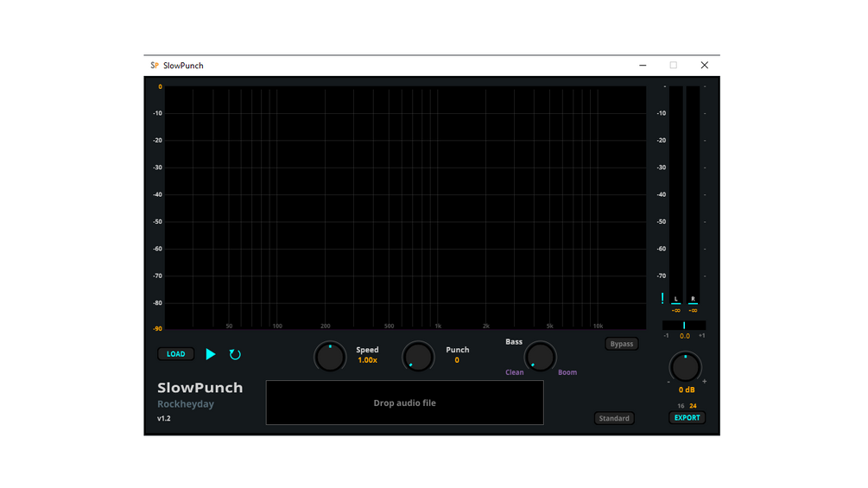This screenshot has height=488, width=868.
Task: Click the output gain knob
Action: [x=685, y=367]
